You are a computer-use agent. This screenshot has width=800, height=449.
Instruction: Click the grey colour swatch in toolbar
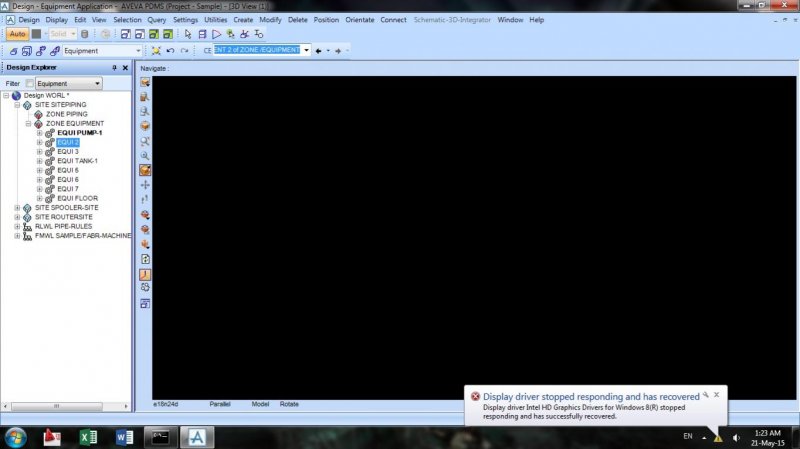(36, 34)
